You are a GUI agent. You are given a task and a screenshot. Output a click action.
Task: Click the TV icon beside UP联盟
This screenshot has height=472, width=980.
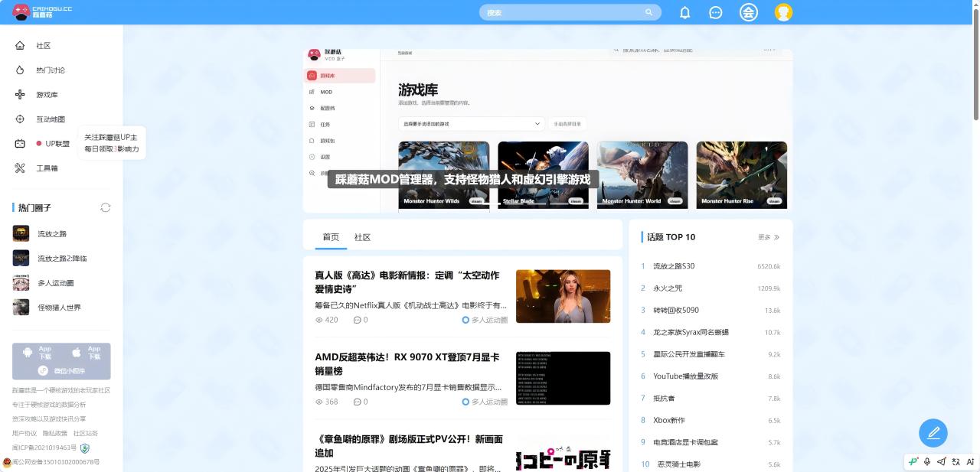20,144
